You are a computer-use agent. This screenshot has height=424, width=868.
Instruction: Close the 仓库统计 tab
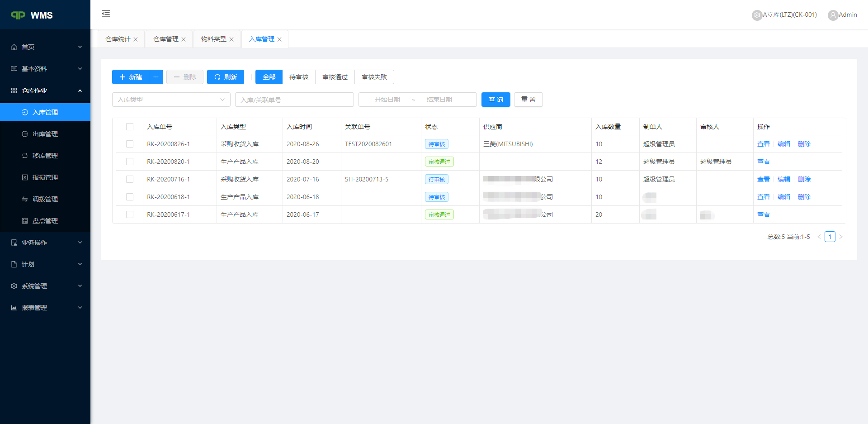[x=136, y=39]
